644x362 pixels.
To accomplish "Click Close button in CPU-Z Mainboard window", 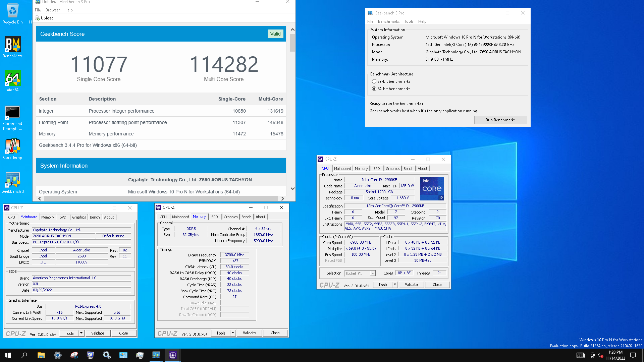I will (123, 333).
